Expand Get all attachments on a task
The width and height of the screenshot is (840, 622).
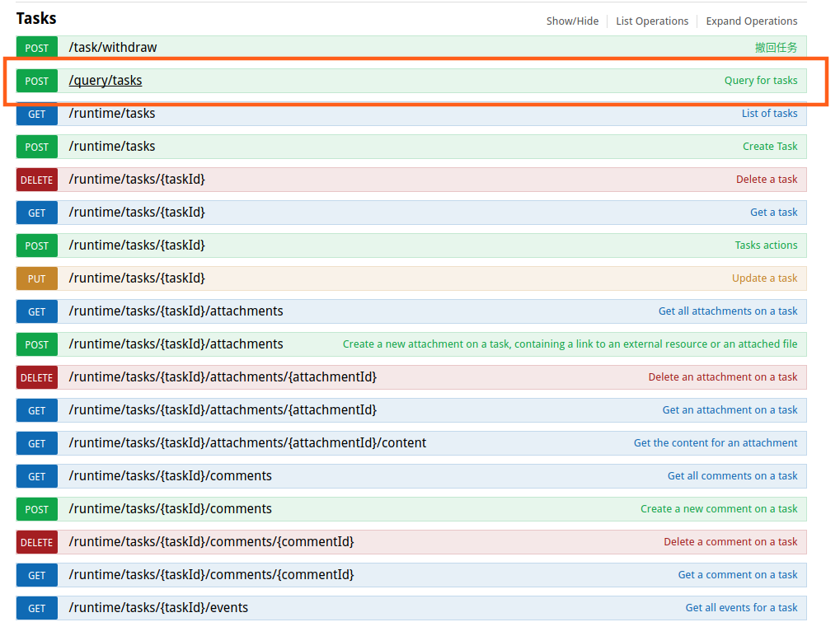click(x=728, y=311)
